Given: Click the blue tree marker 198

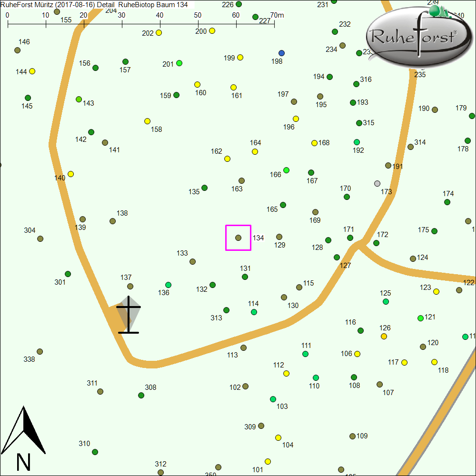Looking at the screenshot, I should [281, 53].
